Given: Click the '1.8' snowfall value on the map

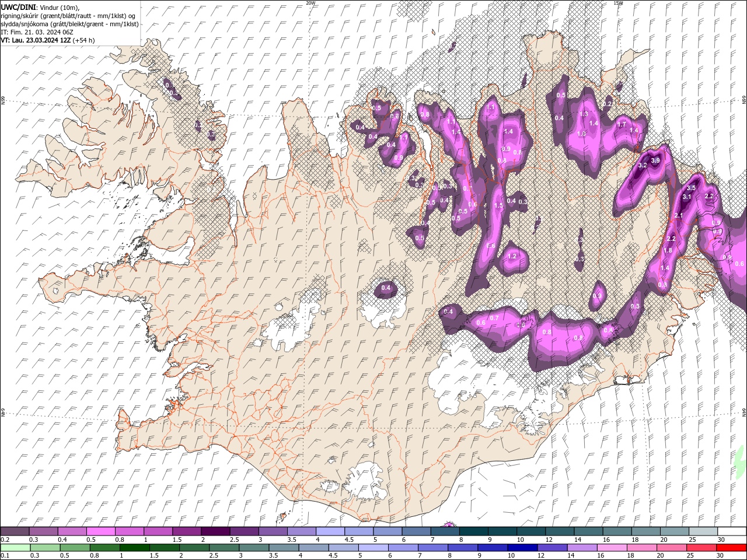Looking at the screenshot, I should tap(668, 250).
